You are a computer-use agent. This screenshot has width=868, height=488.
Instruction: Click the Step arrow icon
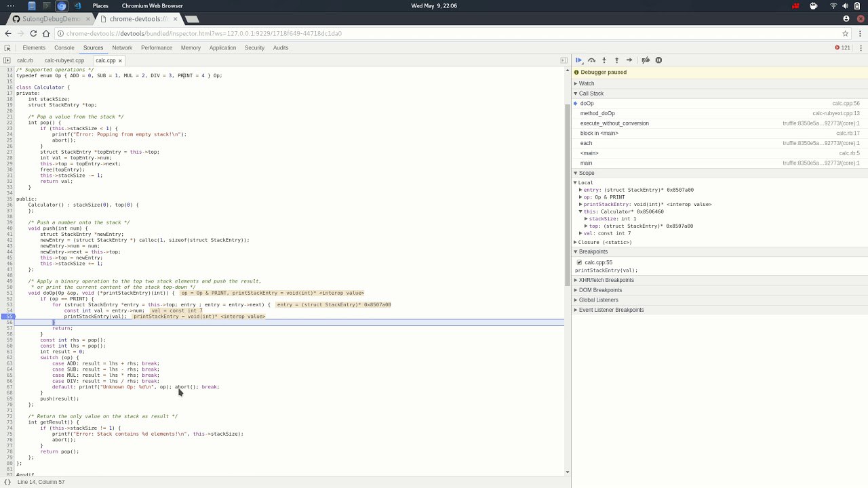pos(629,60)
